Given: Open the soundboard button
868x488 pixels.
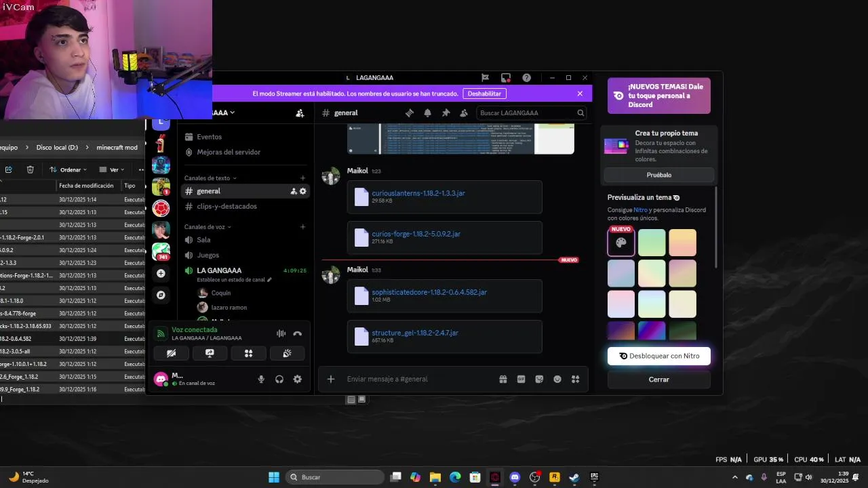Looking at the screenshot, I should coord(287,353).
